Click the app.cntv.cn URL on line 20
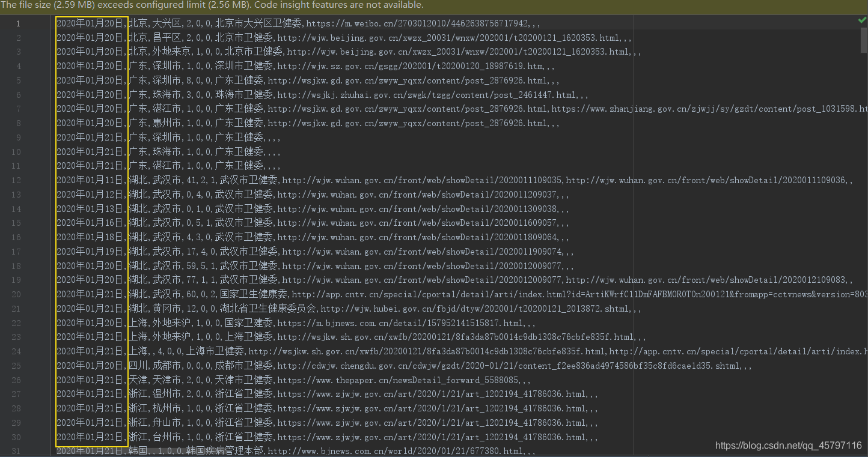Viewport: 868px width, 457px height. [x=580, y=294]
